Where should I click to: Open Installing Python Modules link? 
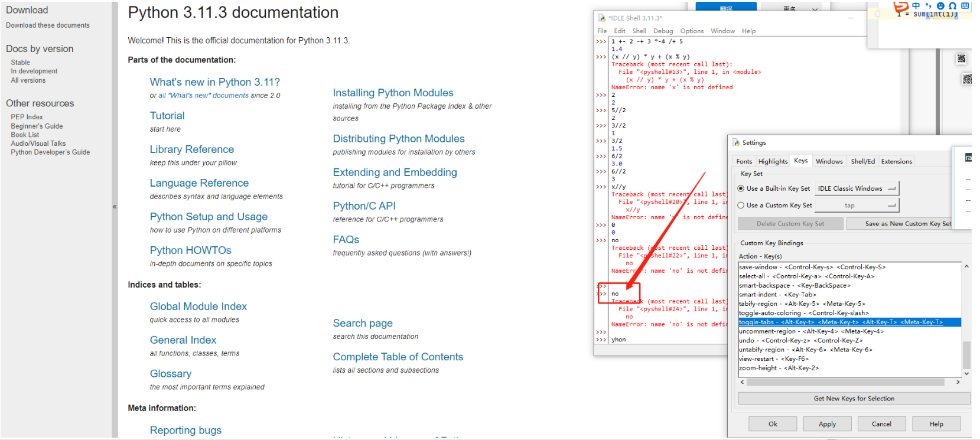[393, 93]
